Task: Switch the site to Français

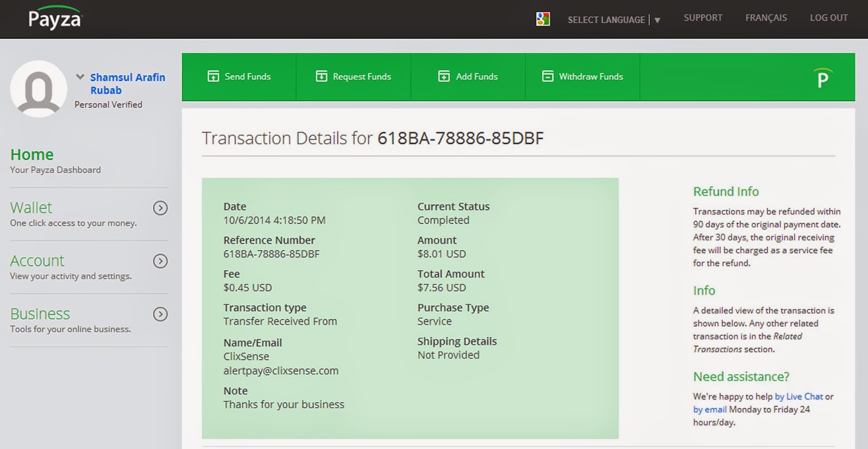Action: [766, 18]
